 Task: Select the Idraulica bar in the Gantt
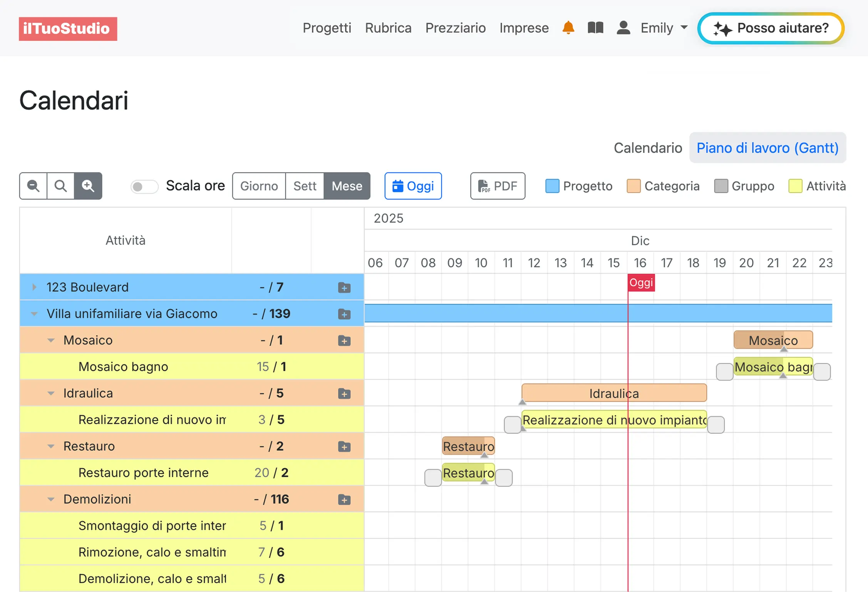(614, 393)
